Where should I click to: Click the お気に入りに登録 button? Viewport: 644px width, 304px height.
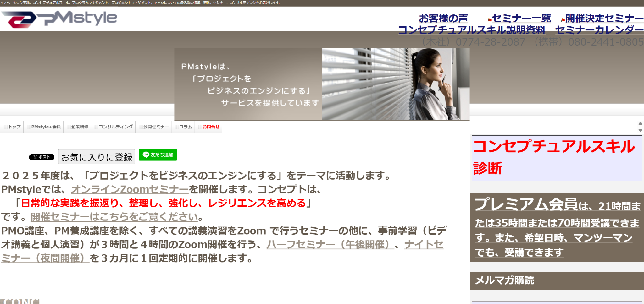[x=97, y=157]
